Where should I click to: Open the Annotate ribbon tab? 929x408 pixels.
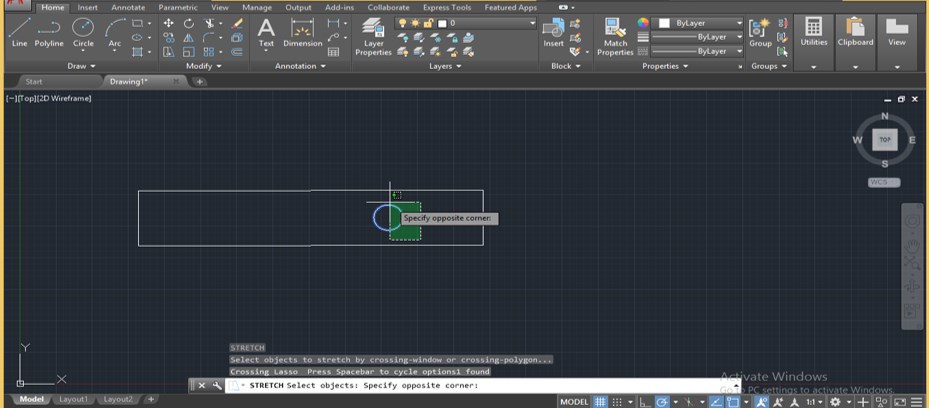128,8
